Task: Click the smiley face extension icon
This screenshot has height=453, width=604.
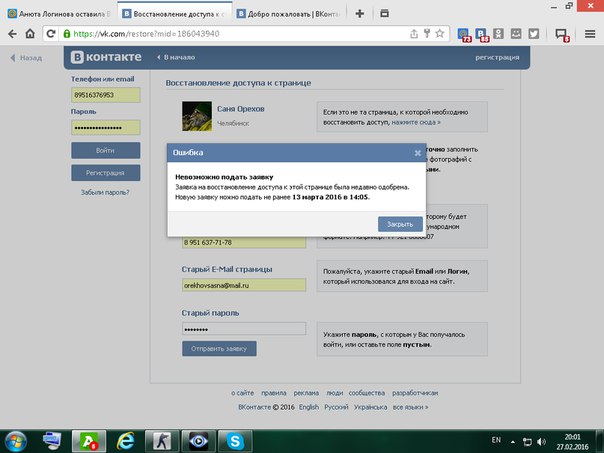Action: click(x=516, y=34)
